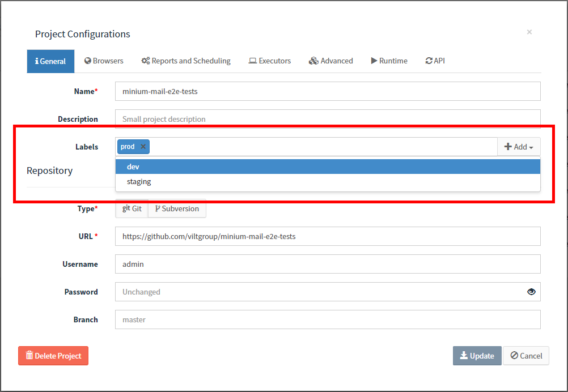Click the Username field
The image size is (568, 392).
click(x=328, y=264)
